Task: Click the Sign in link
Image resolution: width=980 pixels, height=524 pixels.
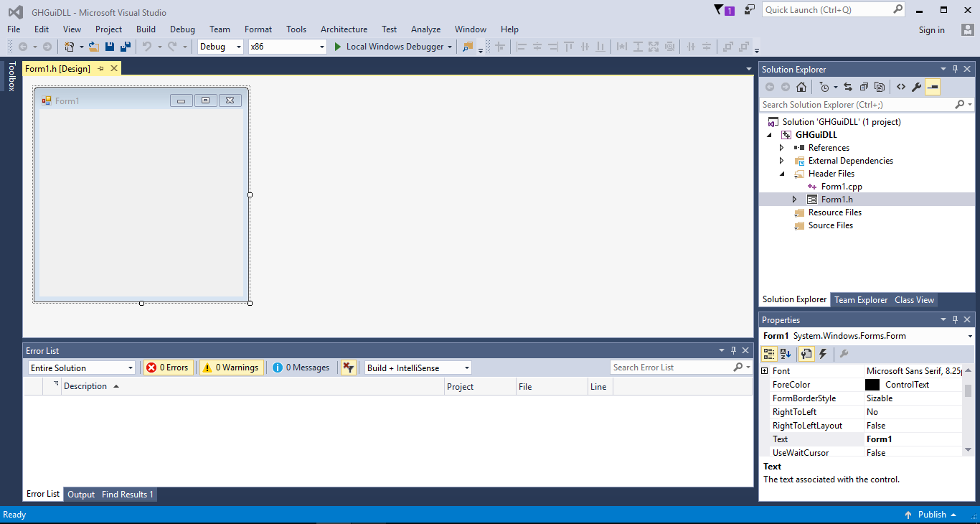Action: 932,30
